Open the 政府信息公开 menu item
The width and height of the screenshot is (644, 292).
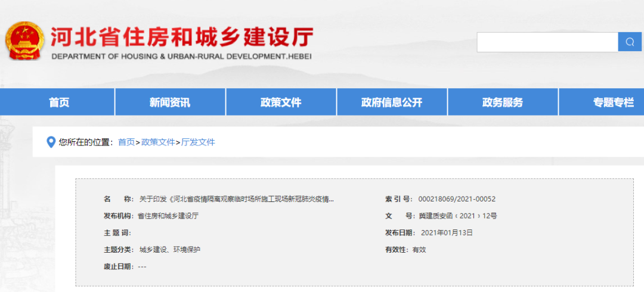pos(392,102)
